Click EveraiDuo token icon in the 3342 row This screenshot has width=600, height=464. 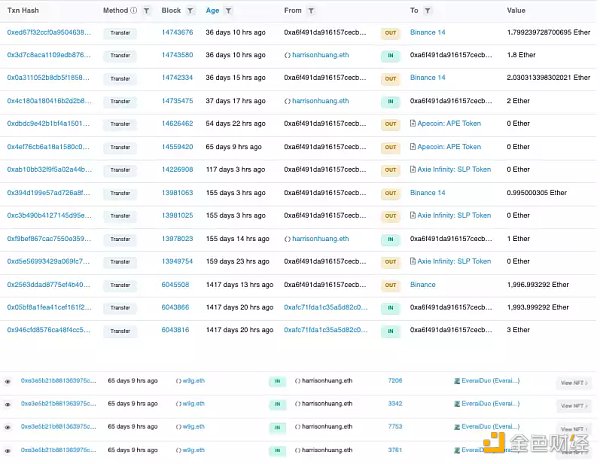coord(457,404)
